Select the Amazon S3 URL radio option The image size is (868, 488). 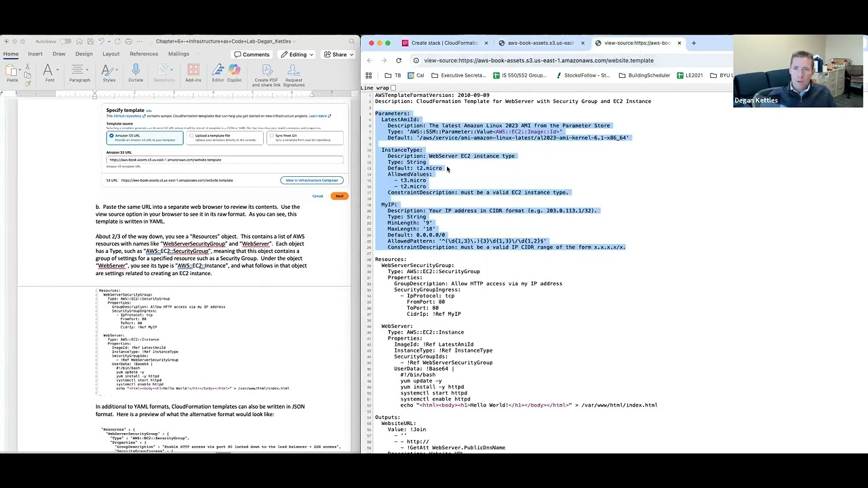click(x=111, y=136)
